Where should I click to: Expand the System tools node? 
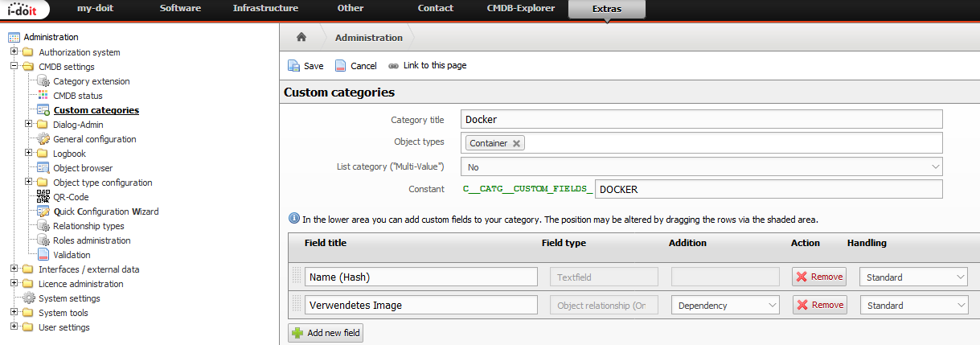pyautogui.click(x=14, y=312)
